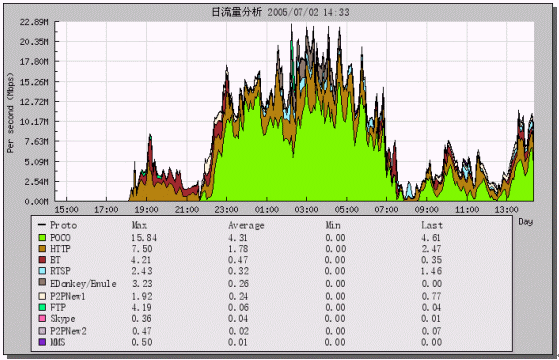Click the 03:00 time axis label
The image size is (559, 360).
click(x=306, y=210)
